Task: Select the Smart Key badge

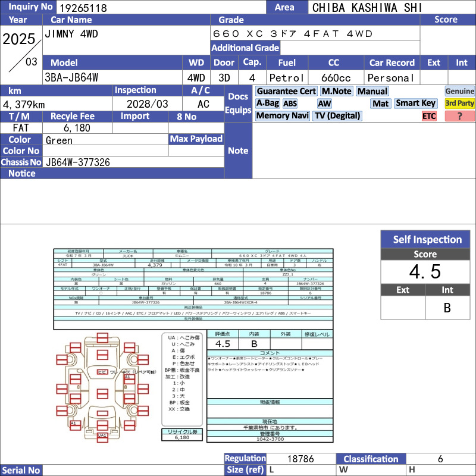Action: tap(415, 103)
